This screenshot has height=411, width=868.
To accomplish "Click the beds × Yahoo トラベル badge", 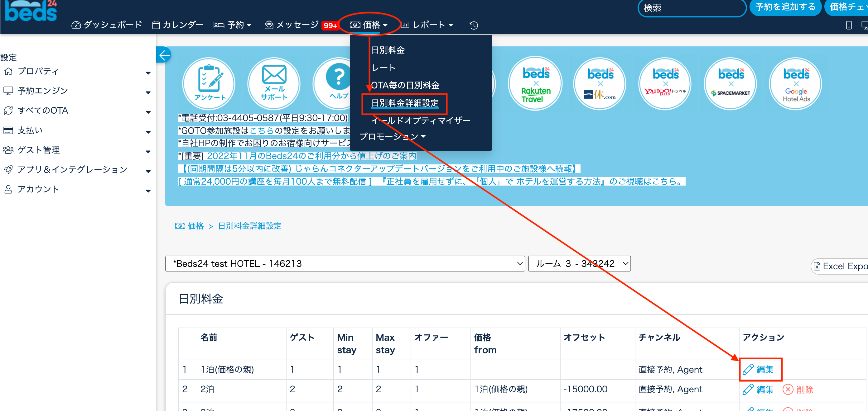I will click(665, 83).
